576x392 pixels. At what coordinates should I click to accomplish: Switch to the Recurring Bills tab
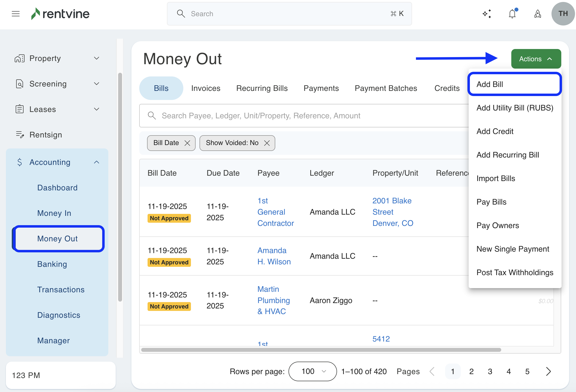262,88
